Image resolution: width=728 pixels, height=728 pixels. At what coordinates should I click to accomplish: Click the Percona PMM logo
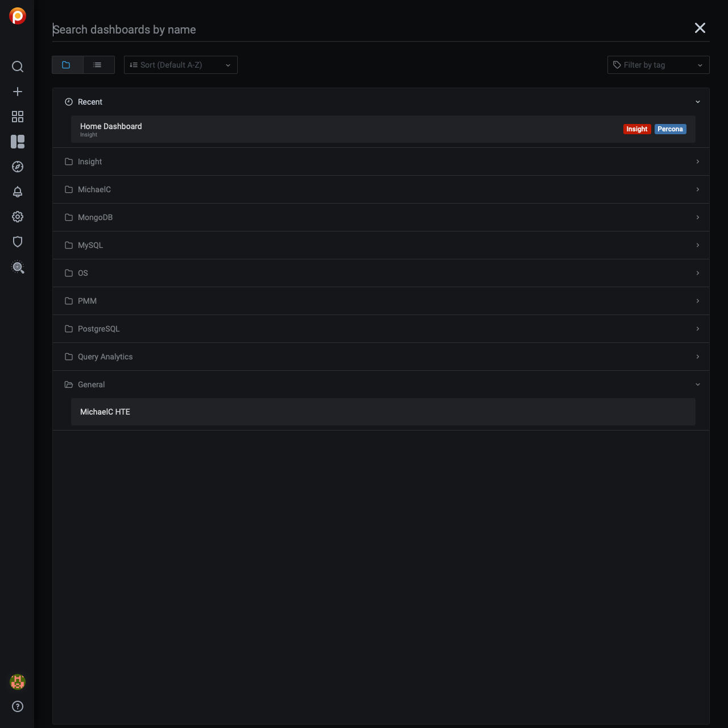point(18,16)
